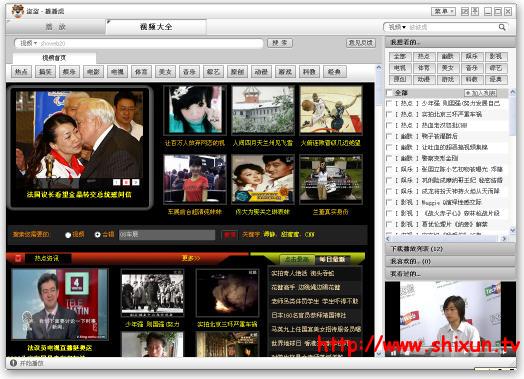Screen dimensions: 524x379
Task: Click the pin-on-top icon in title bar
Action: coord(475,12)
